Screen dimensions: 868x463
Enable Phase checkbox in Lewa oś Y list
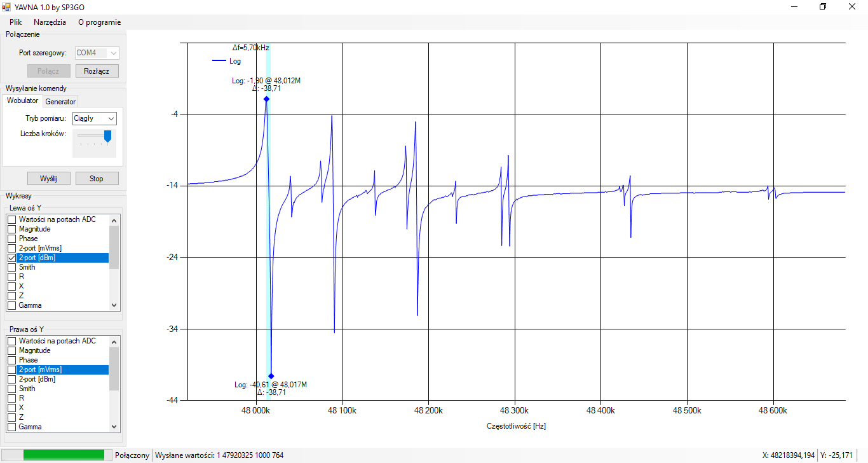click(x=11, y=238)
